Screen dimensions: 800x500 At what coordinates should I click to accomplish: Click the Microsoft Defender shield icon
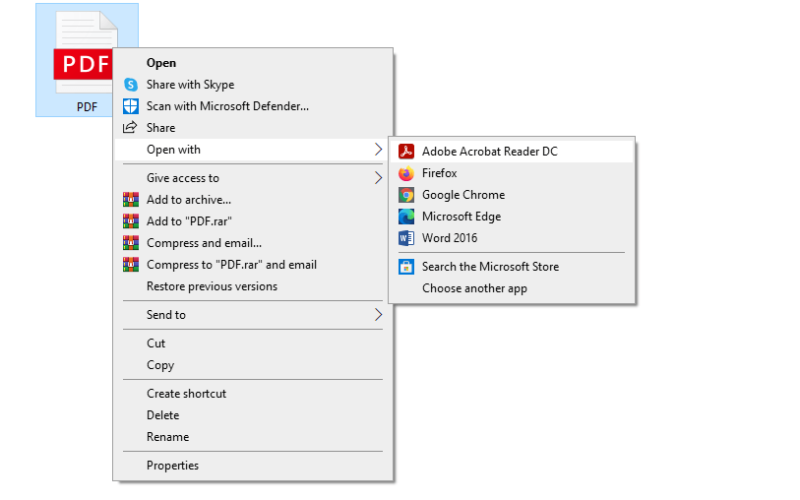(x=131, y=106)
